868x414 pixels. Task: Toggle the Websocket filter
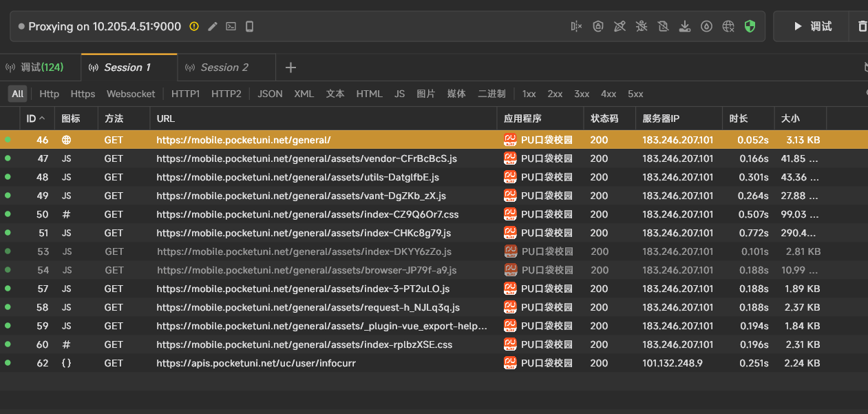(131, 94)
